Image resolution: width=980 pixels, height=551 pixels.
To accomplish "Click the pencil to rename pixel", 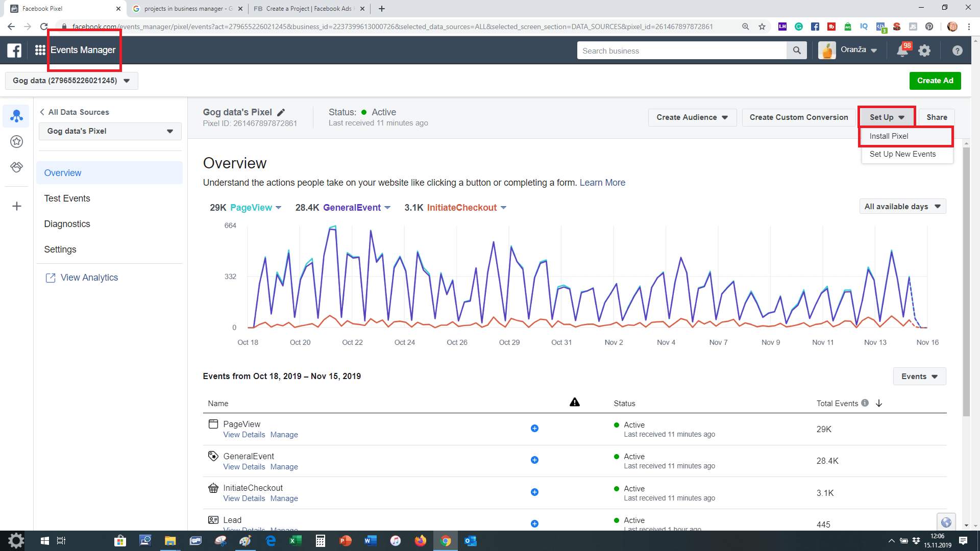I will point(281,112).
